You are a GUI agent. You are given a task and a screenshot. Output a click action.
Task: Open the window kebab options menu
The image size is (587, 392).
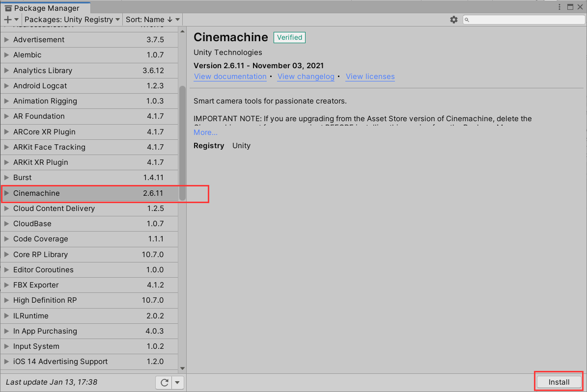tap(559, 7)
